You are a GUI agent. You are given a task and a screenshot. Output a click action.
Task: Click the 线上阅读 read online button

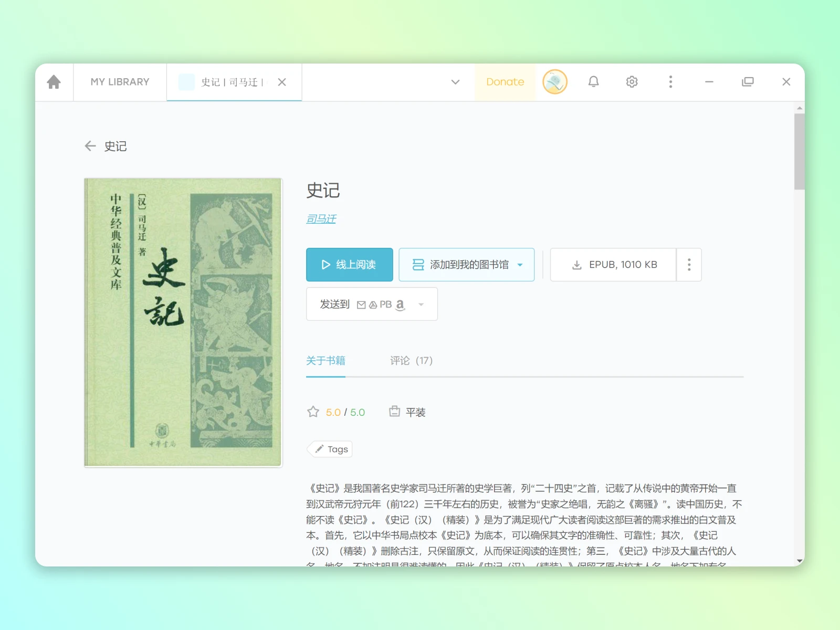pyautogui.click(x=350, y=265)
